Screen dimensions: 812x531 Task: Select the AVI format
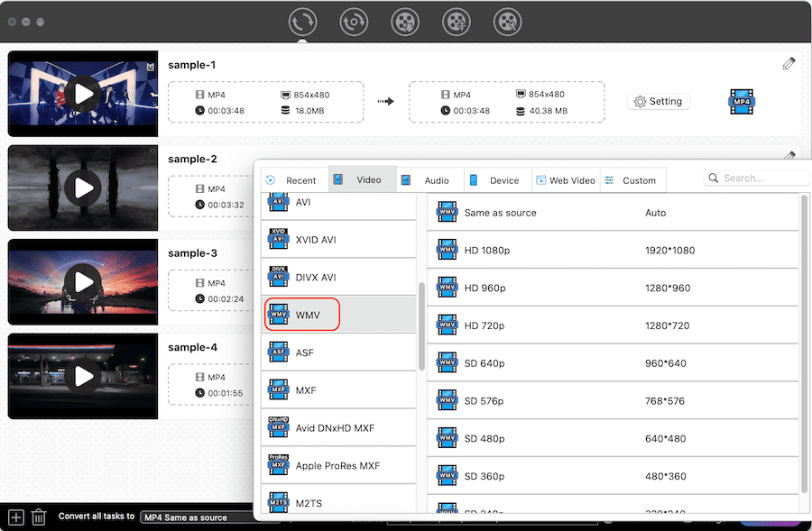tap(338, 206)
